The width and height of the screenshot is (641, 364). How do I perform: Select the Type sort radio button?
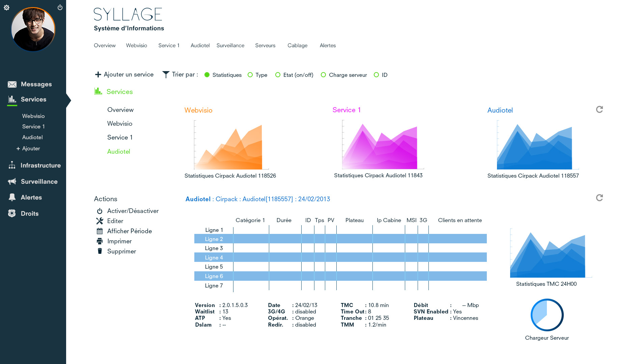[x=250, y=75]
